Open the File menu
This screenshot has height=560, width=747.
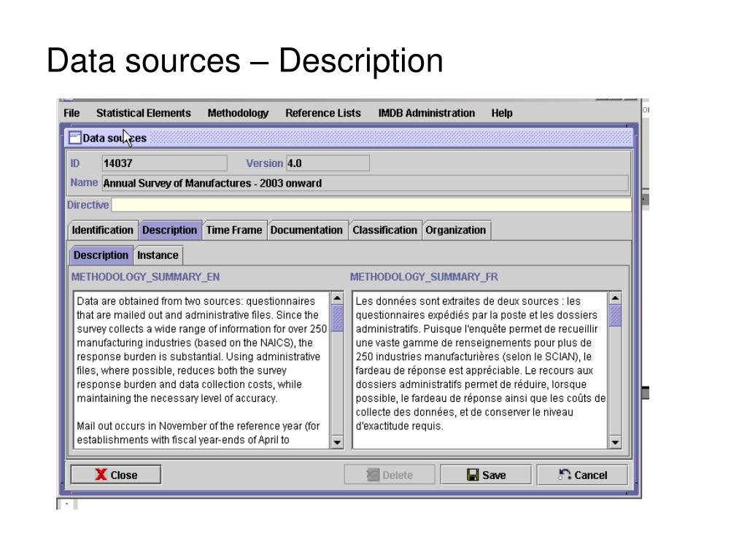71,113
